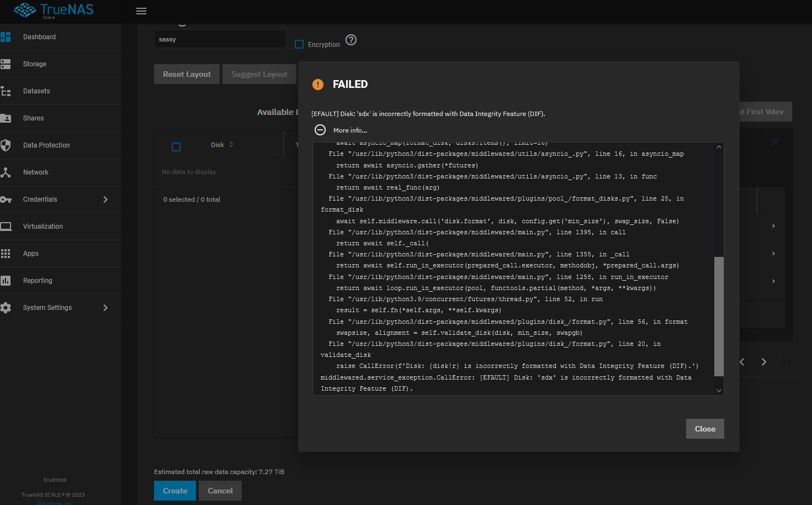Click the 'Disk' column header

(x=217, y=145)
